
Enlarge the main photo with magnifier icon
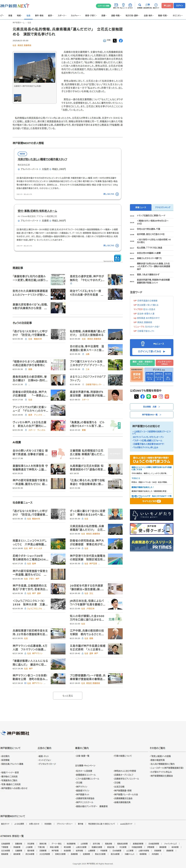[x=52, y=80]
